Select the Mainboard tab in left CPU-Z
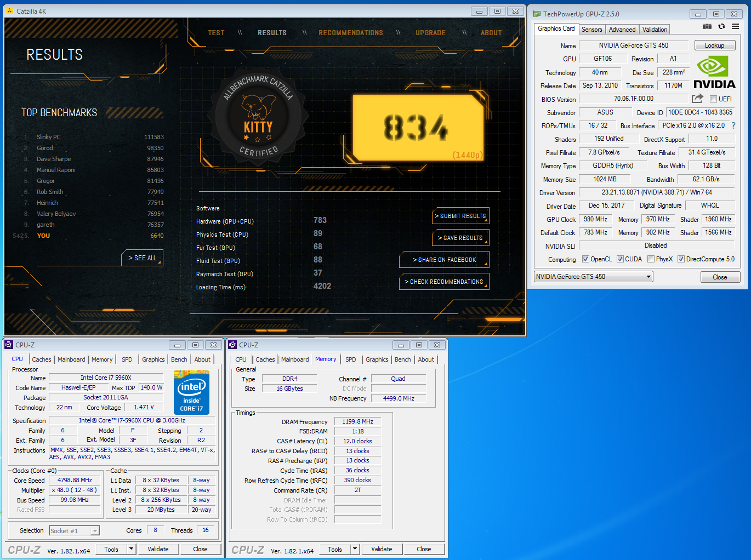 [71, 359]
